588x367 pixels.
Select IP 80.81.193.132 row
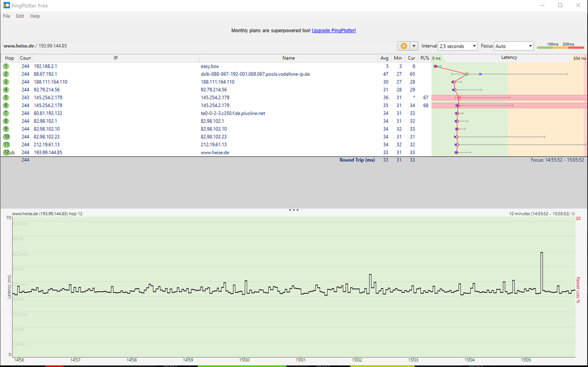[48, 114]
